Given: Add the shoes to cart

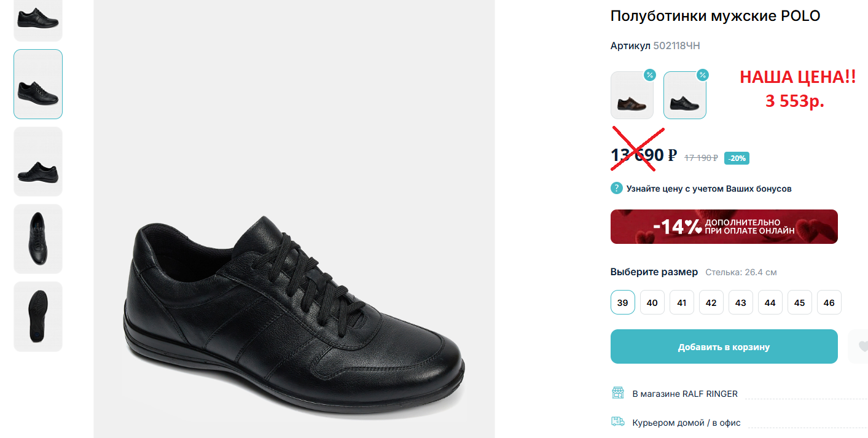Looking at the screenshot, I should pyautogui.click(x=724, y=346).
